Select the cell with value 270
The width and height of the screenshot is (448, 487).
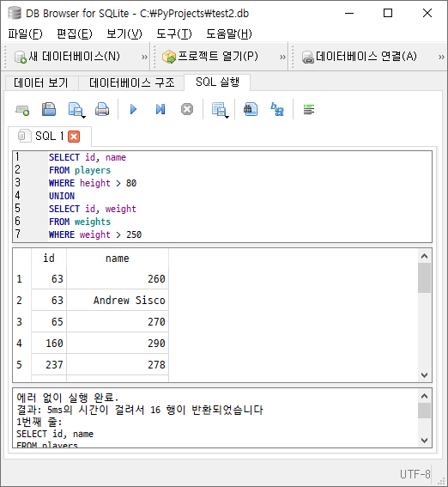click(118, 322)
